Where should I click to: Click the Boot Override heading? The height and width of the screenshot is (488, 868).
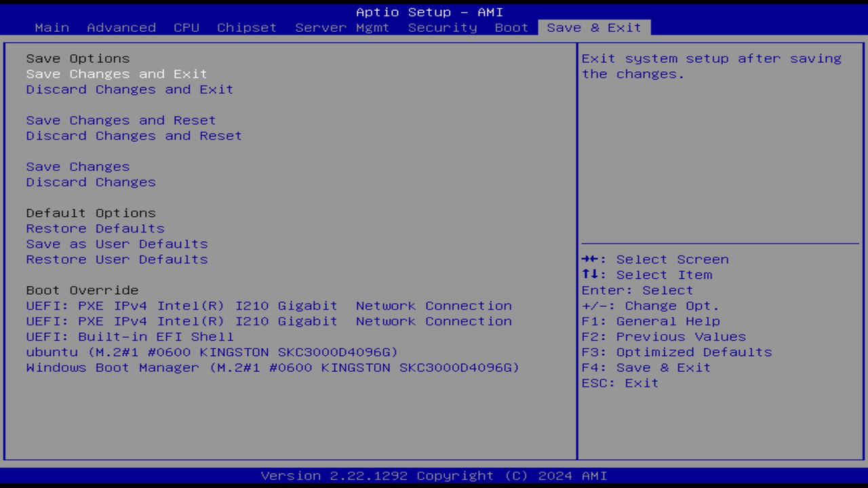[x=82, y=290]
